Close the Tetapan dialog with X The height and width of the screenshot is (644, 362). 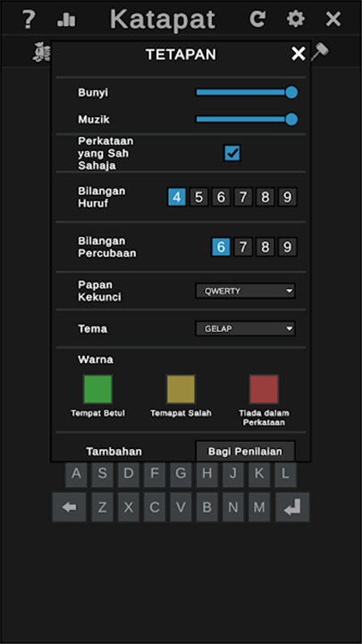point(299,54)
